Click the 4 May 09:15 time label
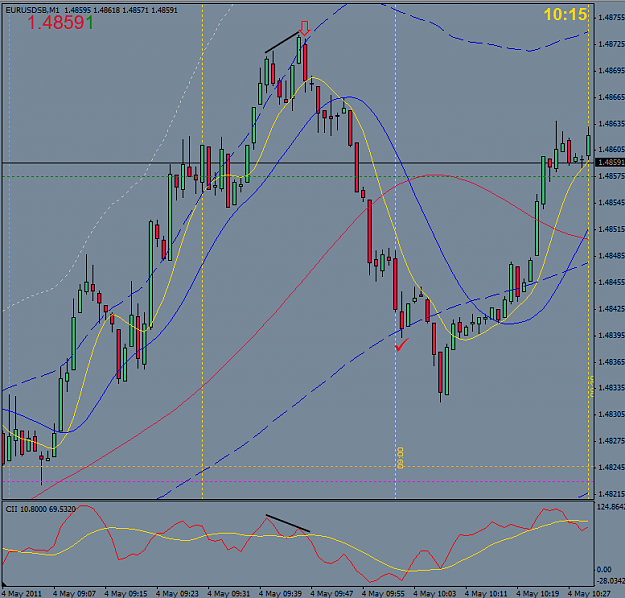This screenshot has height=598, width=625. (126, 593)
